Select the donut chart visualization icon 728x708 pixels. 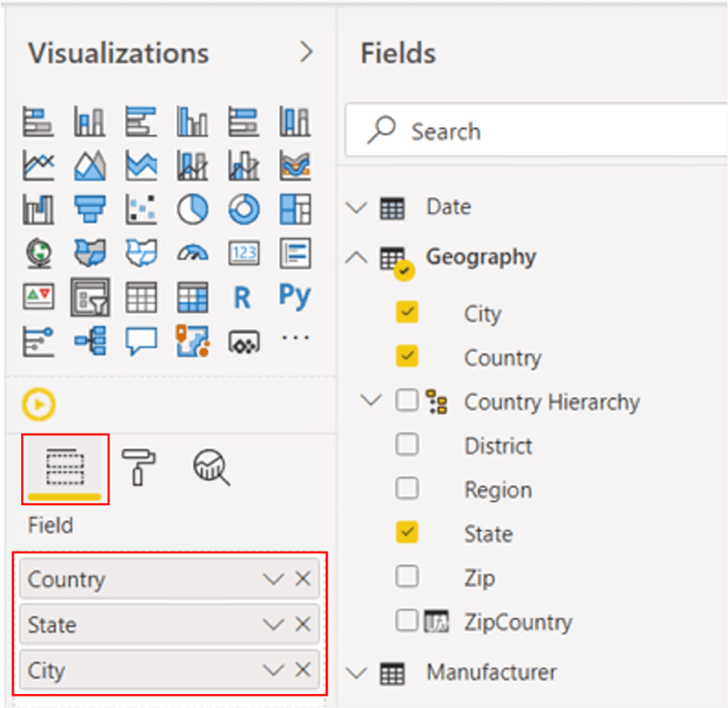pyautogui.click(x=244, y=209)
